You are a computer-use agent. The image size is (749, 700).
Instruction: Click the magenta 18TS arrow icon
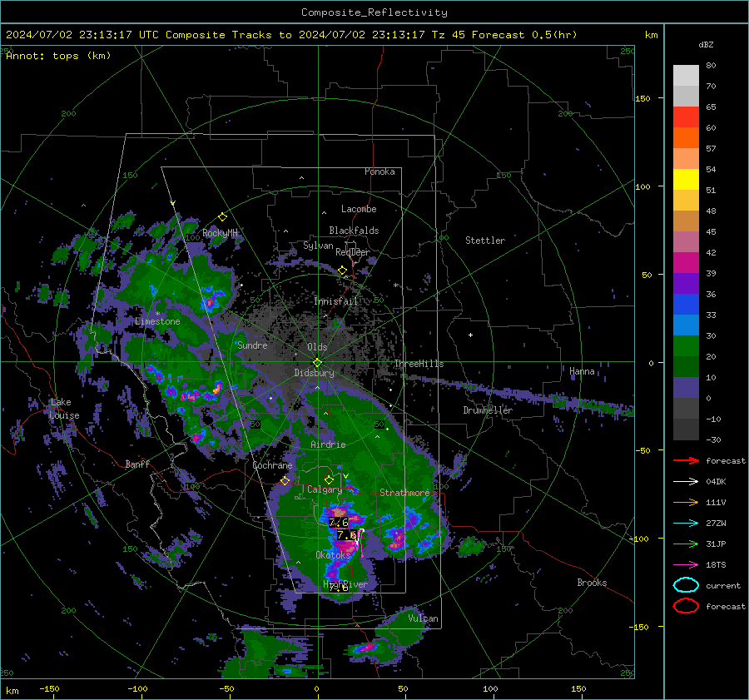click(x=686, y=565)
